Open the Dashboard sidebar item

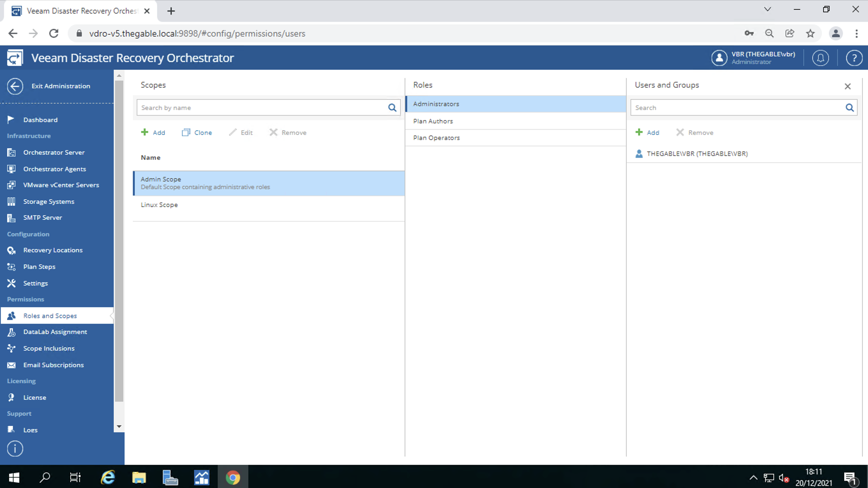point(40,120)
